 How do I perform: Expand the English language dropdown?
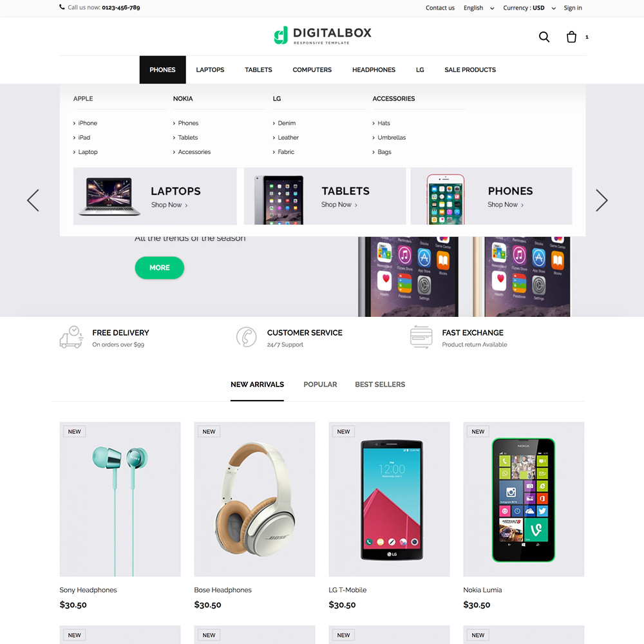(x=478, y=8)
